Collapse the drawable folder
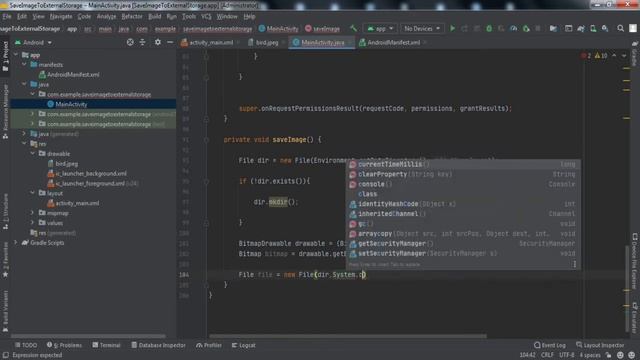This screenshot has height=360, width=640. pos(33,153)
